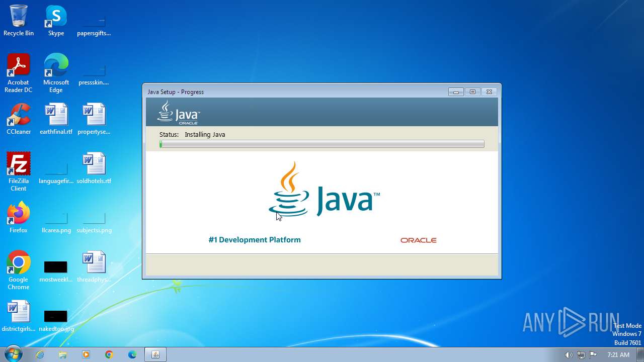Open Windows Media Player from the taskbar
The image size is (644, 362).
(x=86, y=354)
